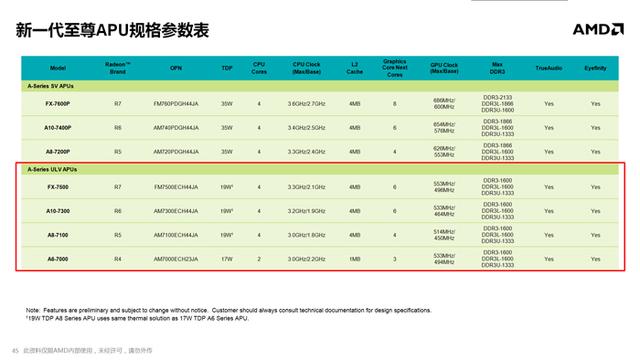
Task: Select the "Model" column header
Action: click(58, 68)
